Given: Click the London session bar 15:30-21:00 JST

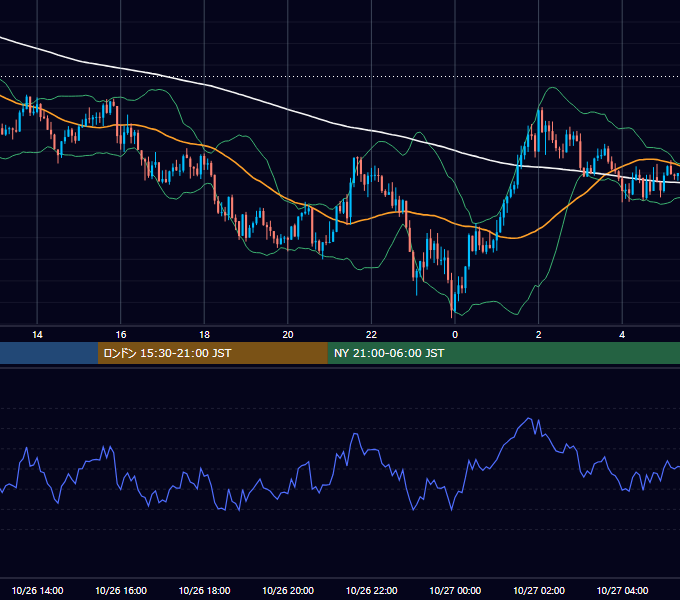Looking at the screenshot, I should [x=212, y=353].
